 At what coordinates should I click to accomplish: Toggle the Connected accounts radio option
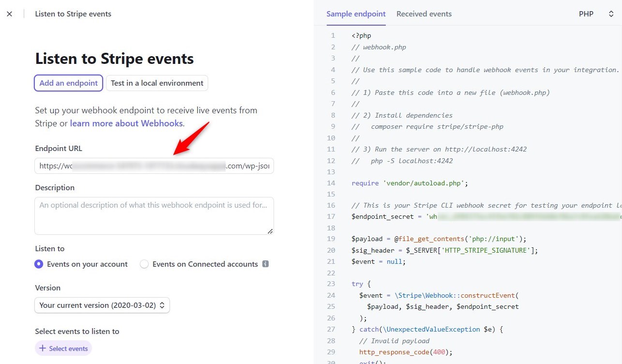[x=144, y=264]
